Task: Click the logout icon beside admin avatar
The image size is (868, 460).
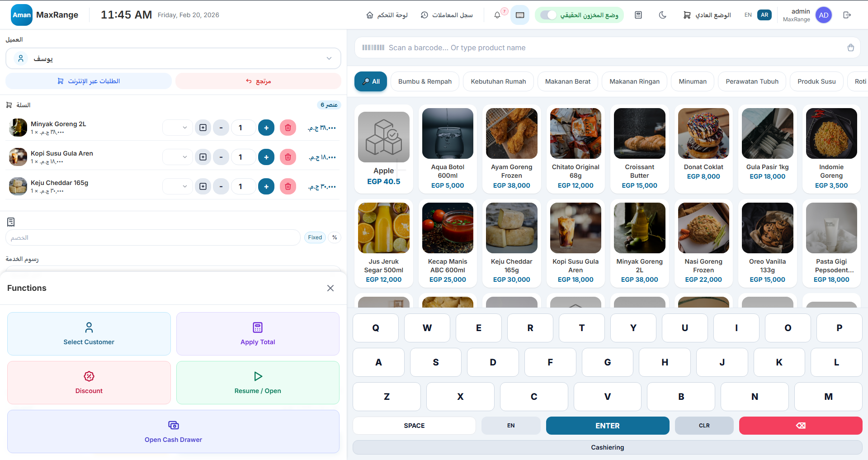Action: (847, 15)
